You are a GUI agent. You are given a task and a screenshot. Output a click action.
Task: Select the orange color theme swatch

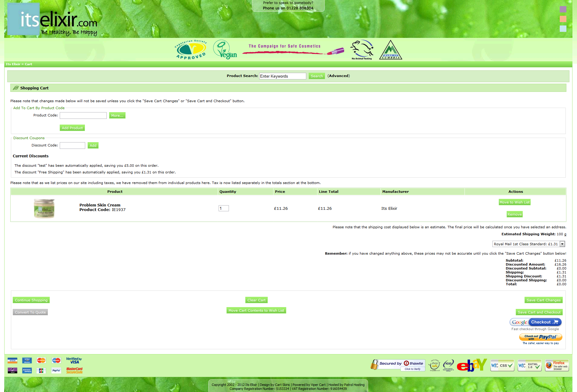pyautogui.click(x=563, y=19)
